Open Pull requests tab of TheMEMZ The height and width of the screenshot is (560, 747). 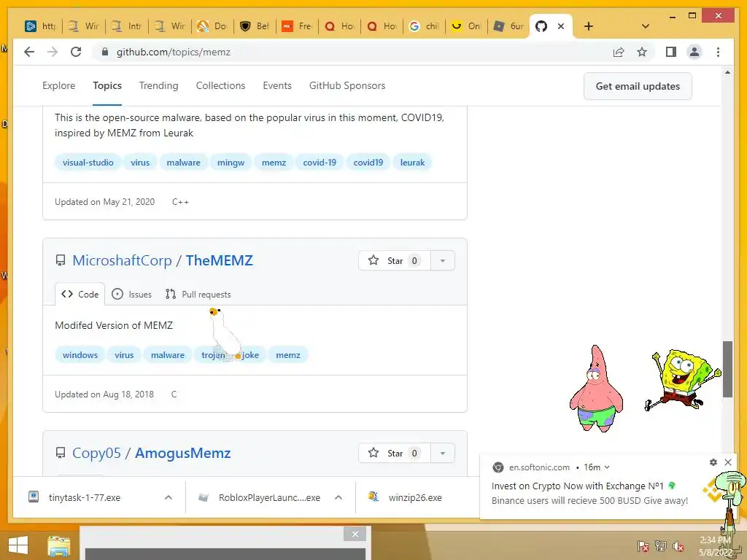tap(198, 295)
